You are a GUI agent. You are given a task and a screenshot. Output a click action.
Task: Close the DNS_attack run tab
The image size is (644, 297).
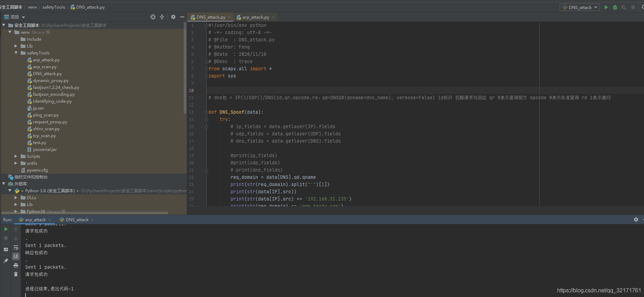tap(92, 220)
